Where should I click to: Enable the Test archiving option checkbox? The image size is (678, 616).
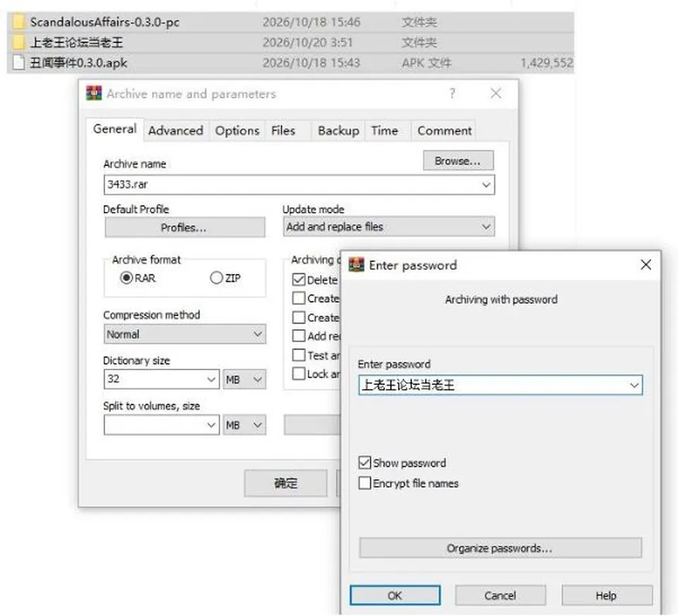pos(299,355)
